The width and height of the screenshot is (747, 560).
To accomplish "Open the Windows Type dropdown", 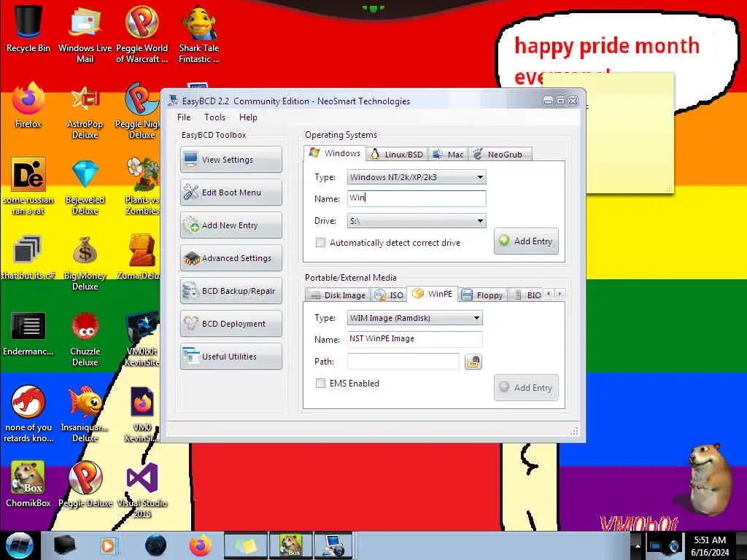I will click(417, 178).
